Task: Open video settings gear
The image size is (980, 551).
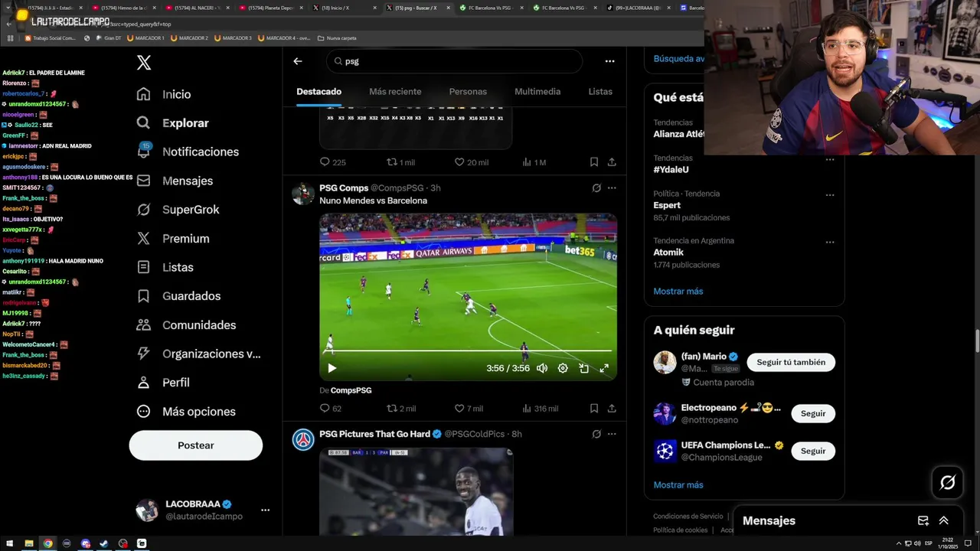Action: (x=563, y=368)
